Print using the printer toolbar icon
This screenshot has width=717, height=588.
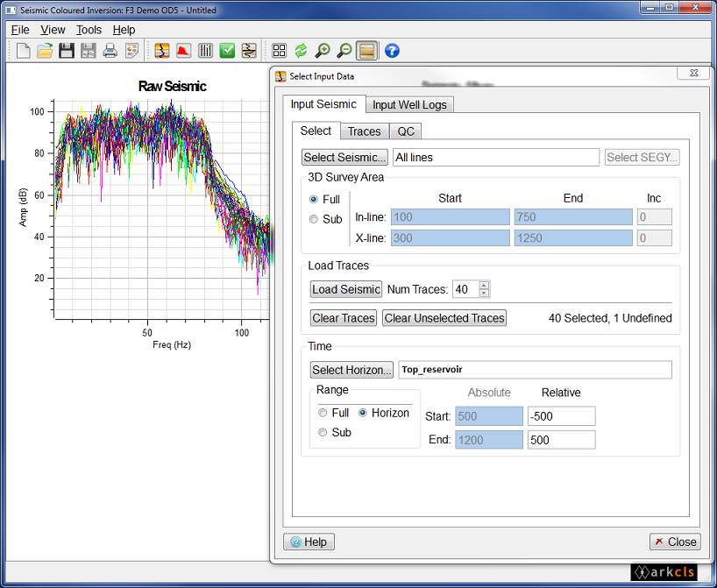(x=110, y=50)
